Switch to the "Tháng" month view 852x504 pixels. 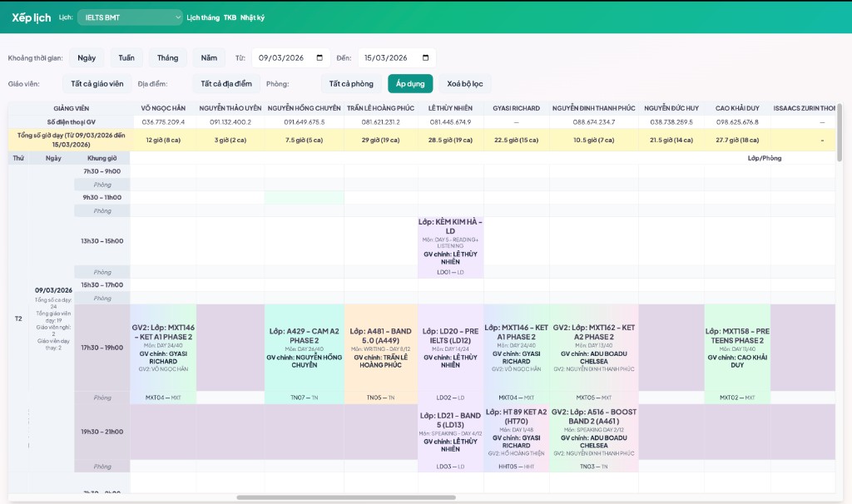point(166,58)
